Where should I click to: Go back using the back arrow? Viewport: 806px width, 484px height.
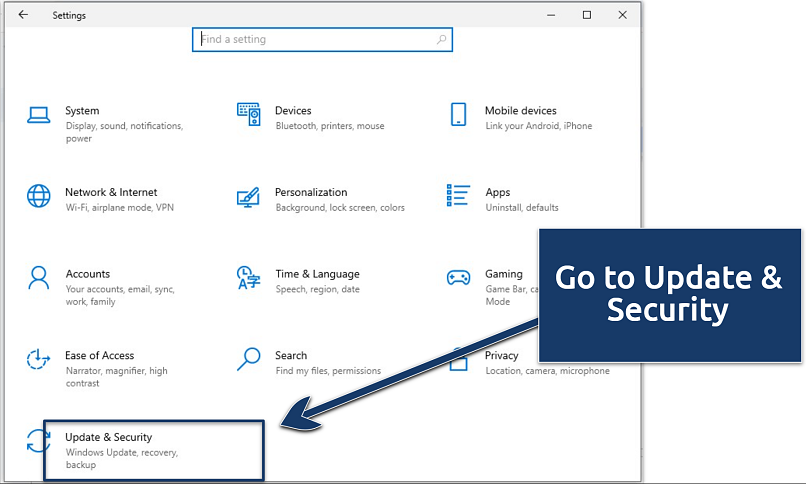click(23, 15)
